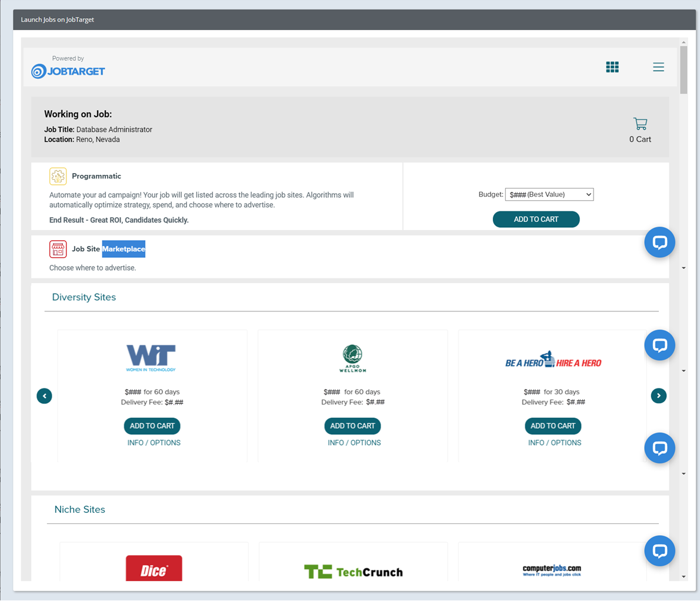This screenshot has width=700, height=601.
Task: Open the chat support bubble near Diversity Sites
Action: pos(659,345)
